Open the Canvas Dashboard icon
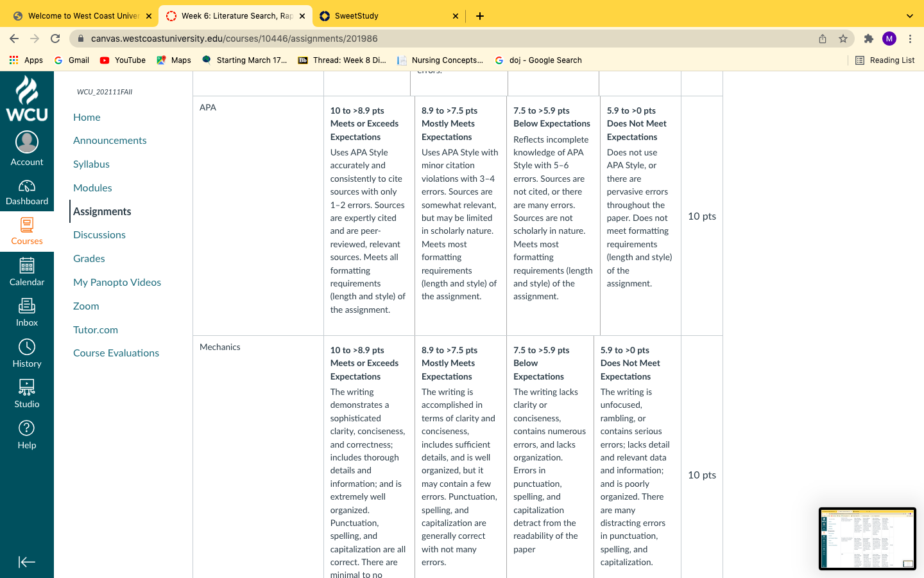Viewport: 924px width, 578px height. (x=27, y=186)
